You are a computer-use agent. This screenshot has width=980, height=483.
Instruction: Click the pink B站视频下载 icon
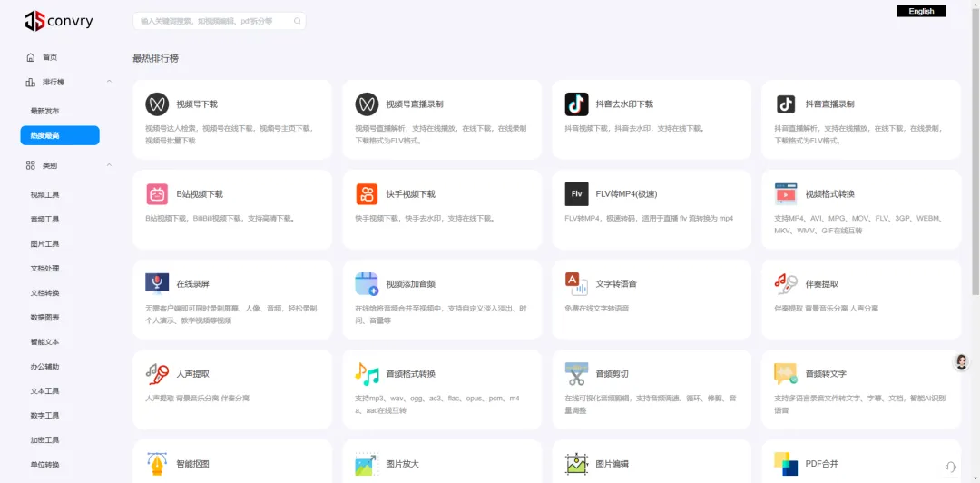point(157,194)
